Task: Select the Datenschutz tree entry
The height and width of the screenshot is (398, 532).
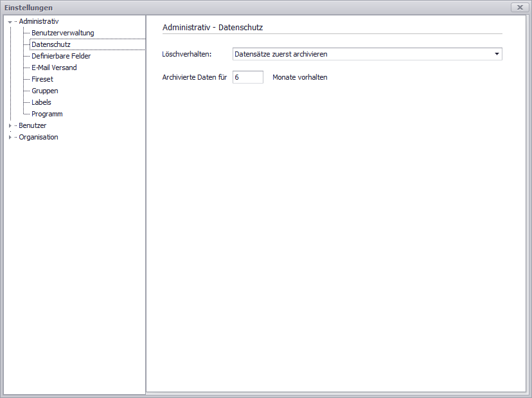Action: click(51, 44)
